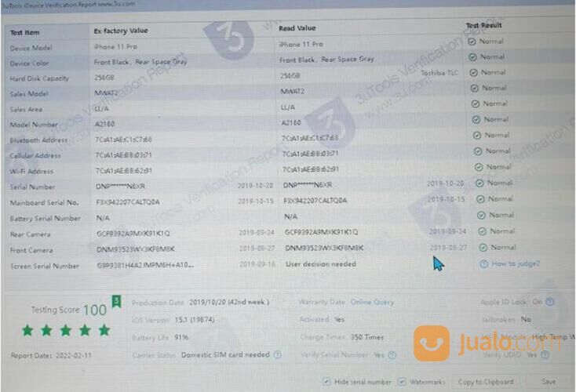Click the Normal check icon in Hard Disk Capacity row
Screen dimensions: 576x392
473,72
